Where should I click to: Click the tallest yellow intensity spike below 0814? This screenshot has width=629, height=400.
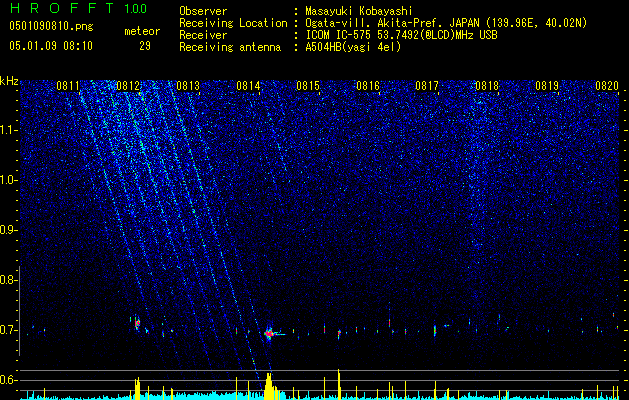268,386
